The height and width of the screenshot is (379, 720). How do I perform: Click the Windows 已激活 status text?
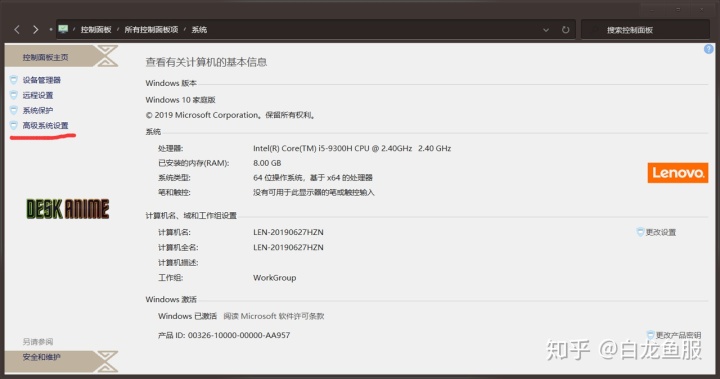(187, 316)
